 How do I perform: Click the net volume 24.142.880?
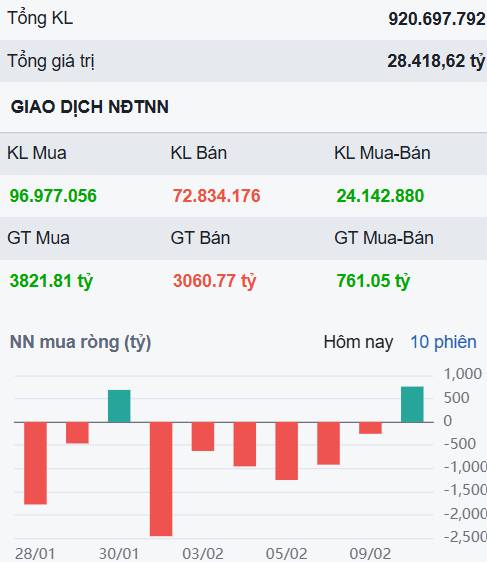coord(380,196)
